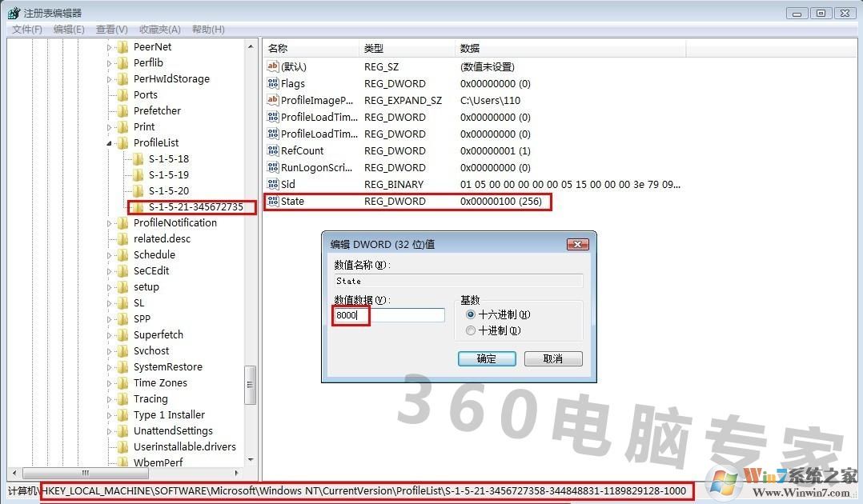Click the ProfileNotification folder icon
The width and height of the screenshot is (863, 504).
click(x=122, y=223)
